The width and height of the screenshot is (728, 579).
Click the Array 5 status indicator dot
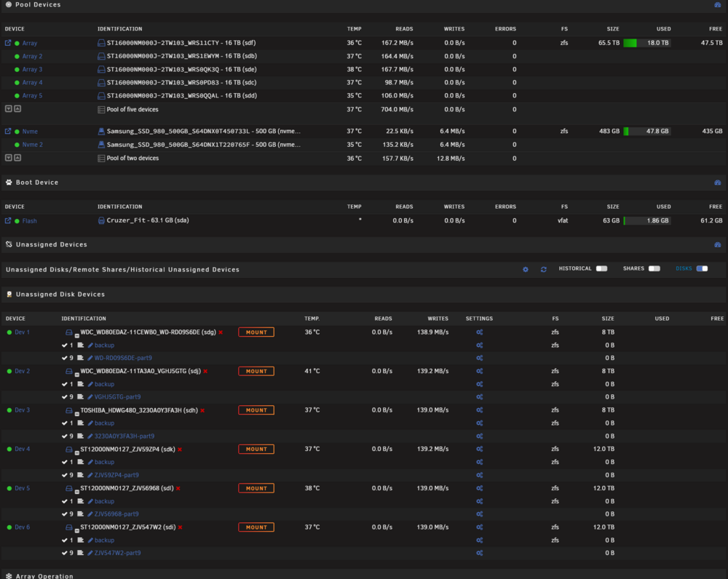point(17,96)
